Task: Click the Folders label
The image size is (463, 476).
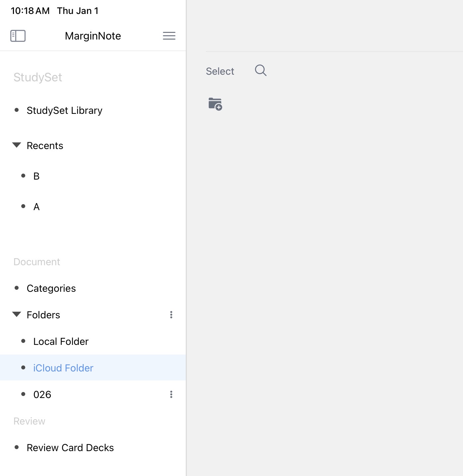Action: pyautogui.click(x=43, y=315)
